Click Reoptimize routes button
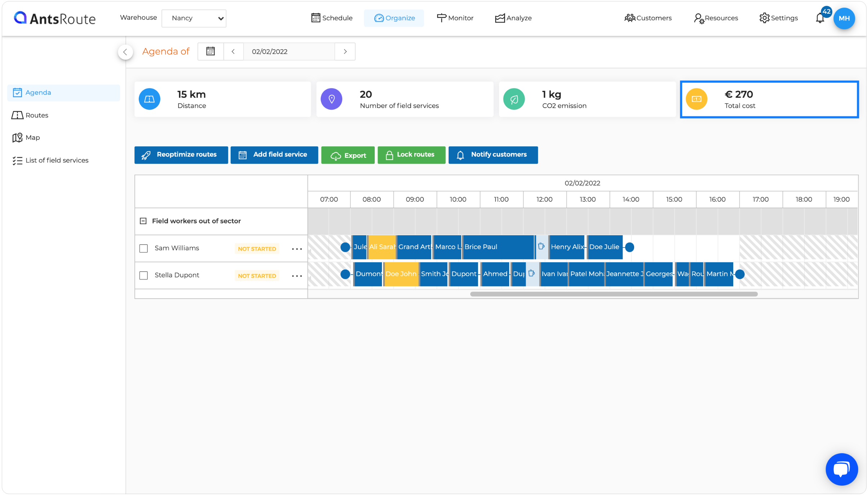 coord(181,155)
